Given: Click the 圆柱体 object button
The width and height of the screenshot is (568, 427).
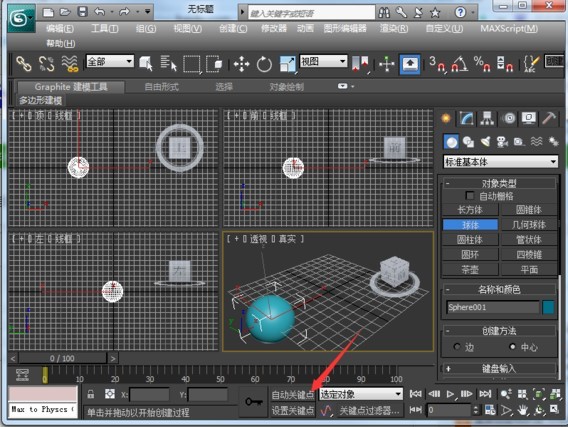Looking at the screenshot, I should pos(470,240).
